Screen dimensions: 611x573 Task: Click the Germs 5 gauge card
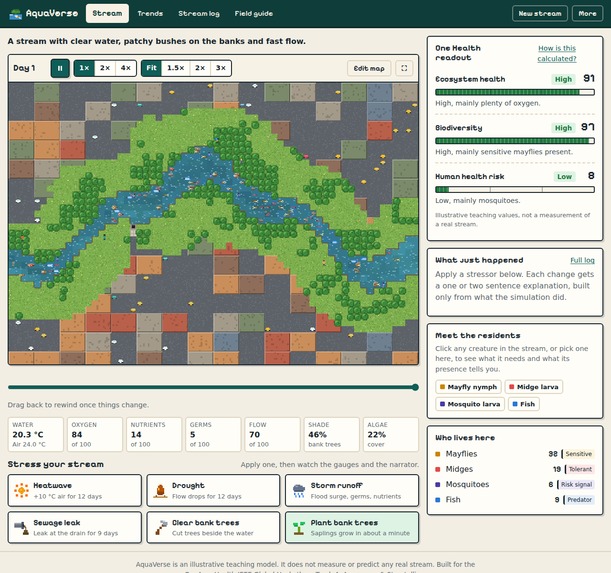(x=213, y=434)
